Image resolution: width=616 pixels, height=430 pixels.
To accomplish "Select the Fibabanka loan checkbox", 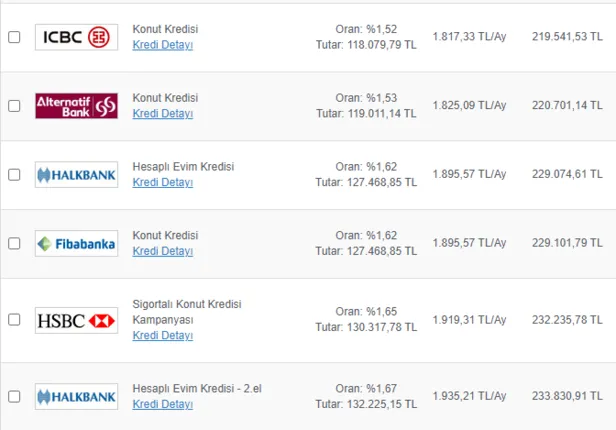I will pyautogui.click(x=14, y=243).
